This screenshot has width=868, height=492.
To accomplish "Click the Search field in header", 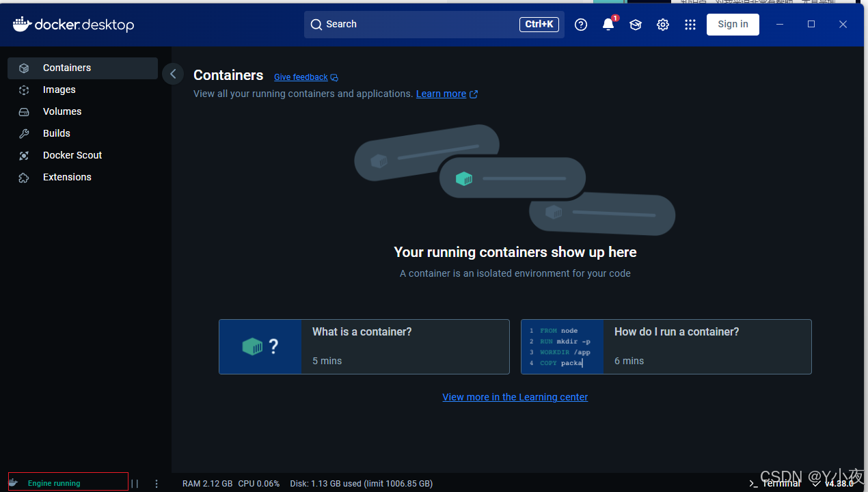I will (x=434, y=24).
